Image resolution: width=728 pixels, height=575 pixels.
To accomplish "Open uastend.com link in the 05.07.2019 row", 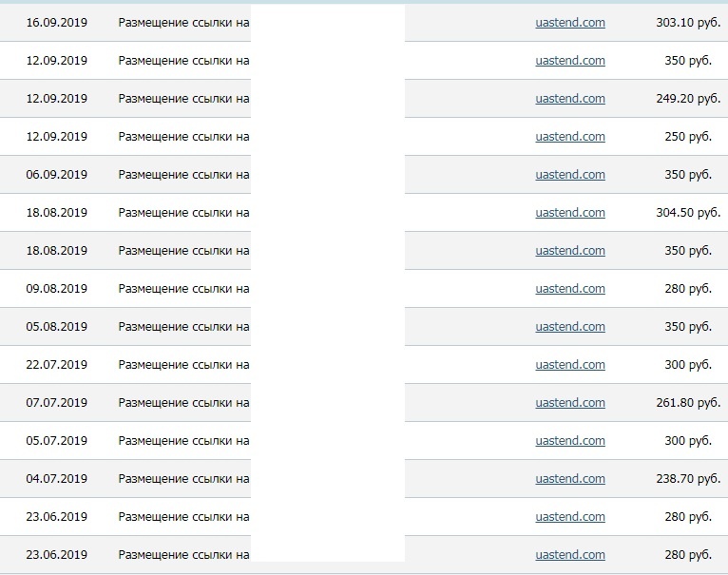I will pos(570,441).
